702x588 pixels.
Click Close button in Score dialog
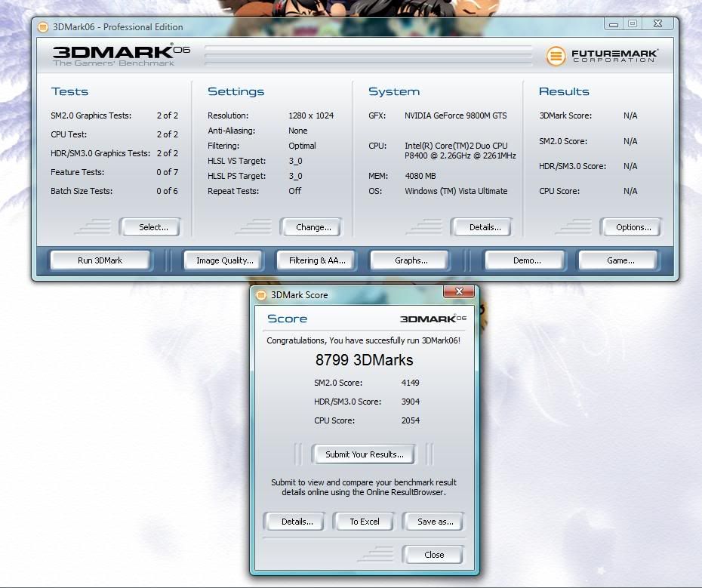click(x=433, y=555)
